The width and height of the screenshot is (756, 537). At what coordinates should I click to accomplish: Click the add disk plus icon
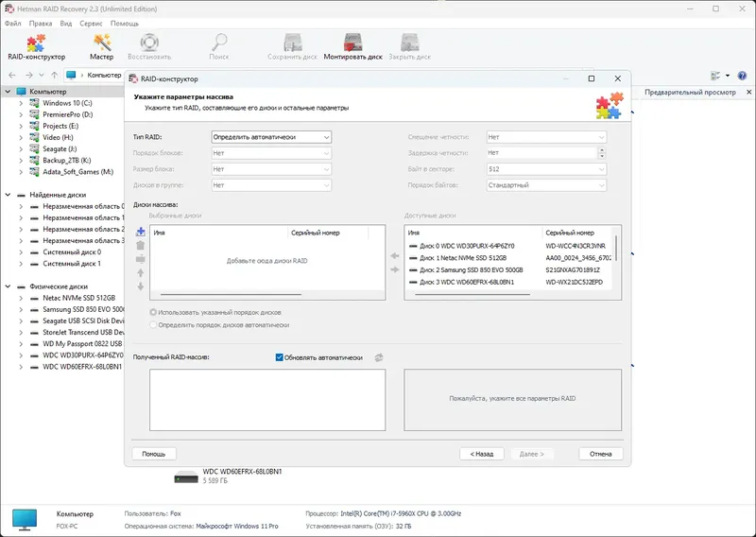140,232
